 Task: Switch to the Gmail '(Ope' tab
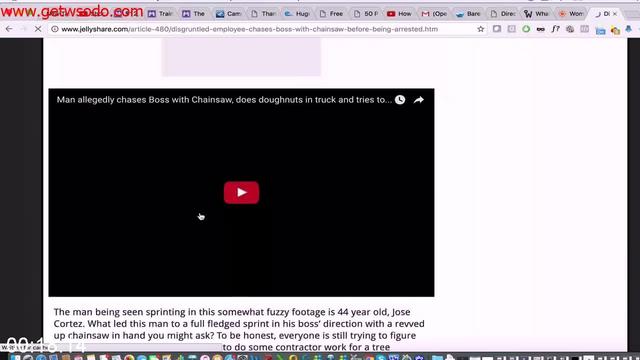pos(434,13)
